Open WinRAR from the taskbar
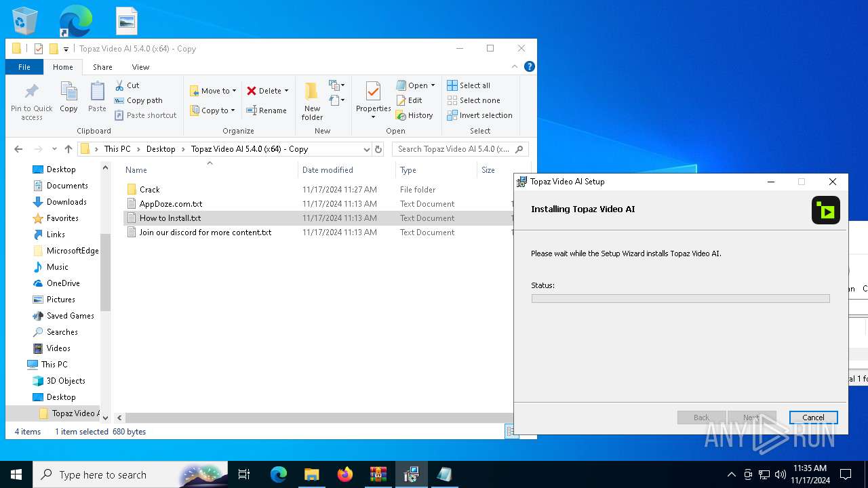Screen dimensions: 868x488 coord(378,474)
